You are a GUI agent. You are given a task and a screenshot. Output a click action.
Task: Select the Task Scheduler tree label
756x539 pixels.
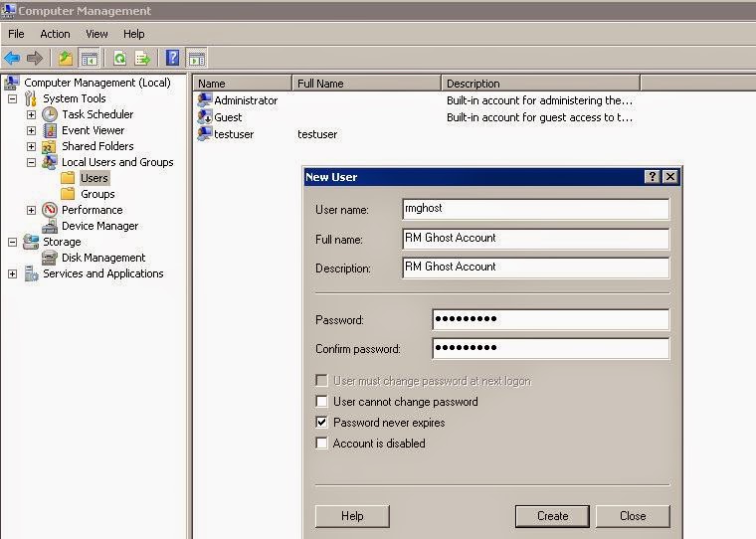(97, 114)
